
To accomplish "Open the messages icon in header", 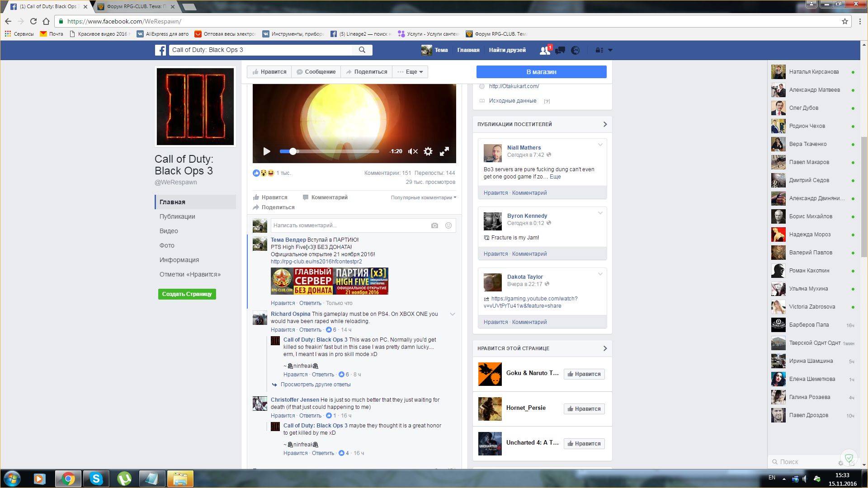I will pos(560,50).
